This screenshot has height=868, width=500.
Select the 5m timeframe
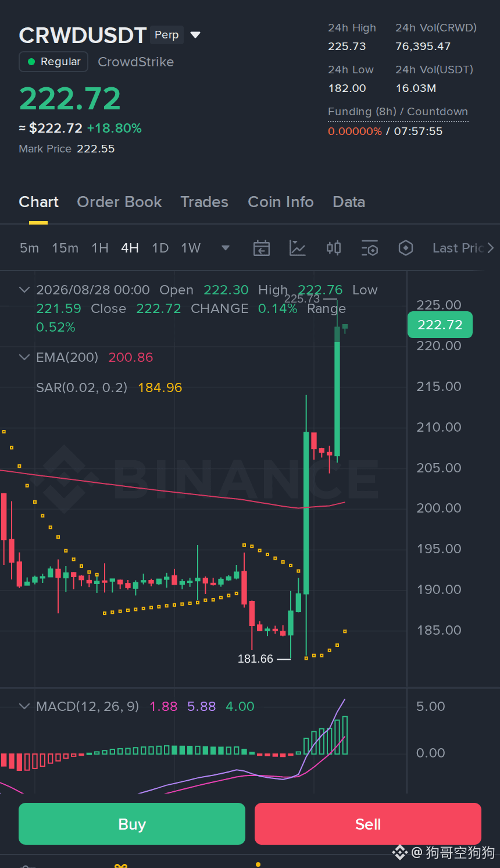tap(29, 248)
